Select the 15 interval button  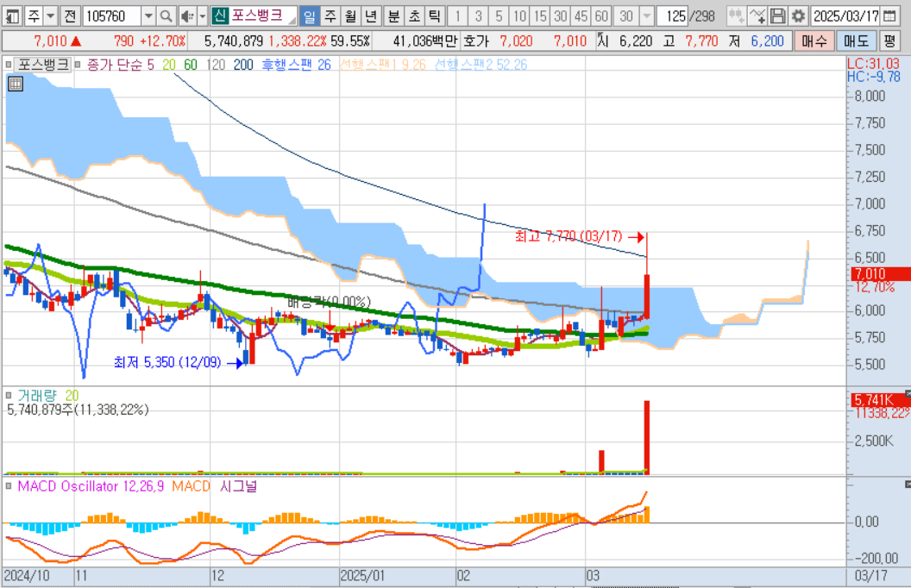click(x=540, y=16)
